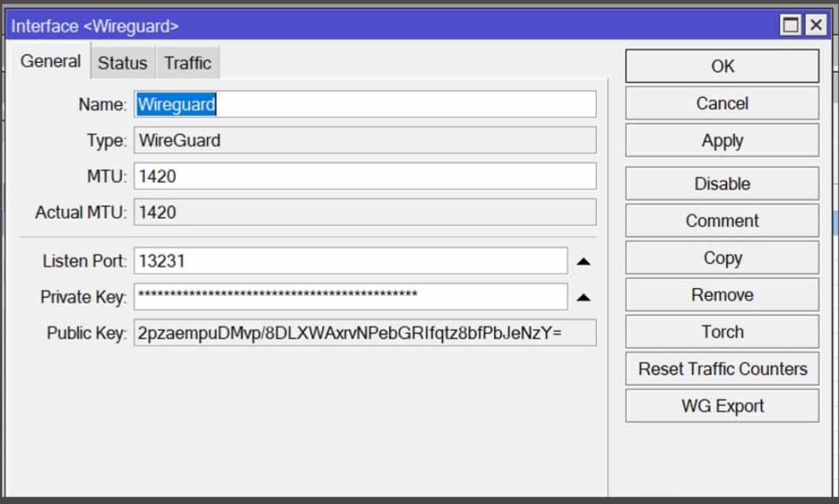Reset Traffic Counters for the interface
The height and width of the screenshot is (504, 839).
point(722,369)
